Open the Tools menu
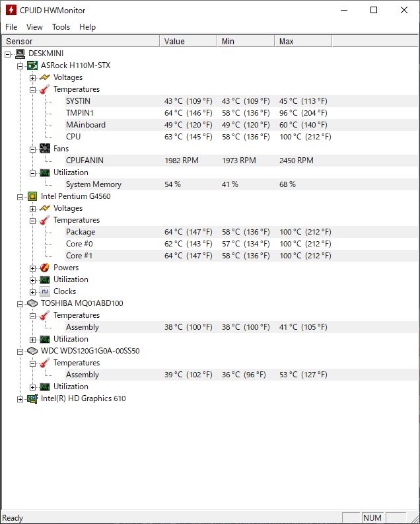 tap(61, 27)
